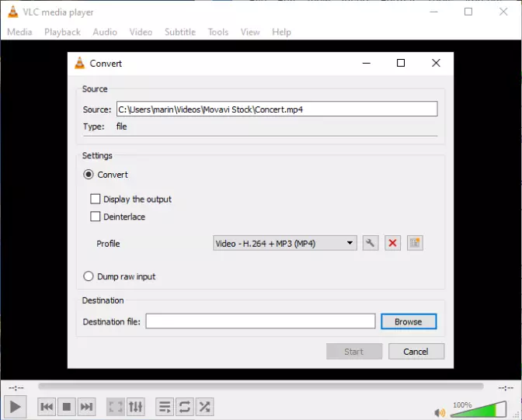Screen dimensions: 522x420
Task: Select the Dump raw input option
Action: tap(89, 276)
